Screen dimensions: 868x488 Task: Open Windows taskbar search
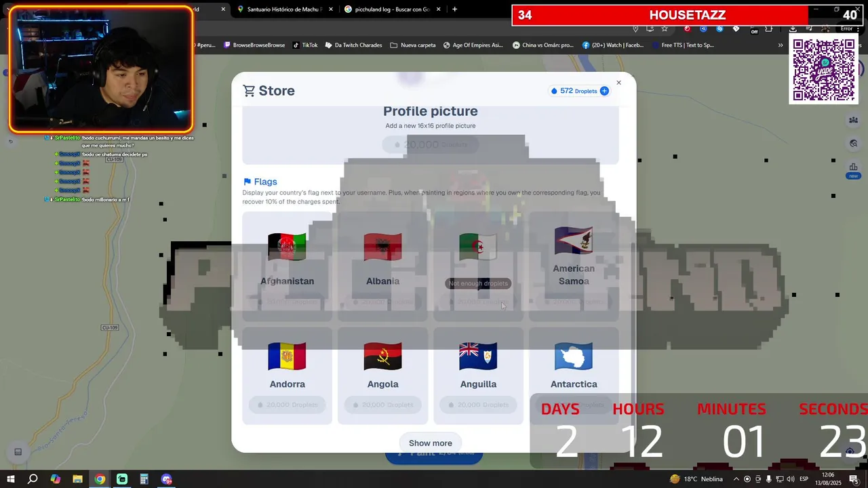pos(33,479)
